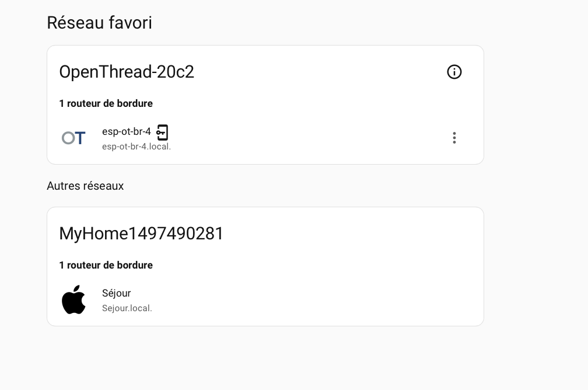Click the OT OpenThread logo icon

[73, 138]
